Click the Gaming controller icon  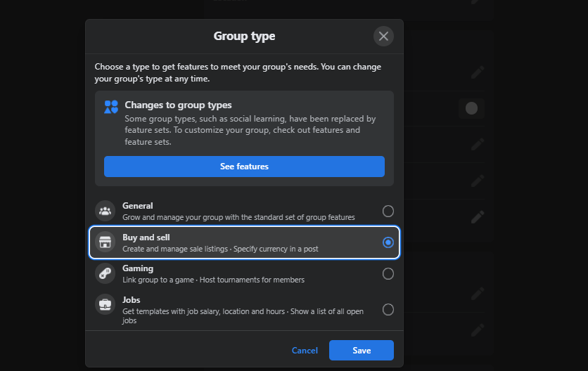click(x=106, y=273)
